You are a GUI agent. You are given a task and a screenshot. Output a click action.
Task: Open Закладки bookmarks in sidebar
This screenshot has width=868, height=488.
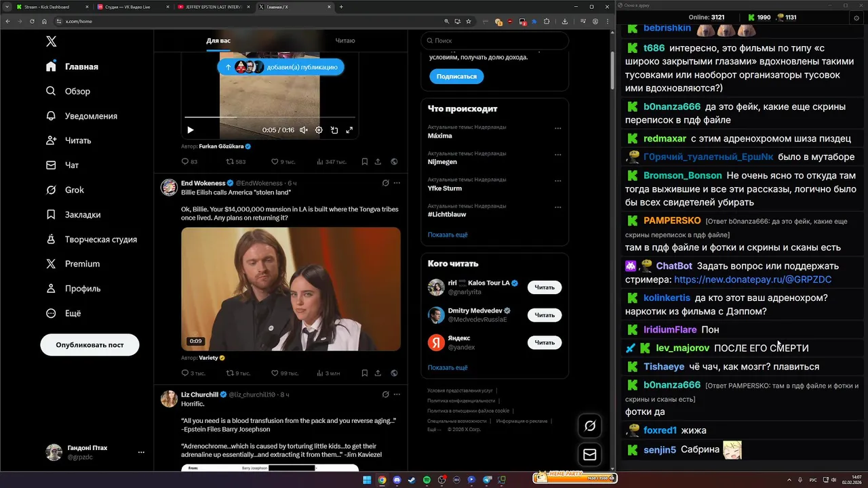click(73, 214)
